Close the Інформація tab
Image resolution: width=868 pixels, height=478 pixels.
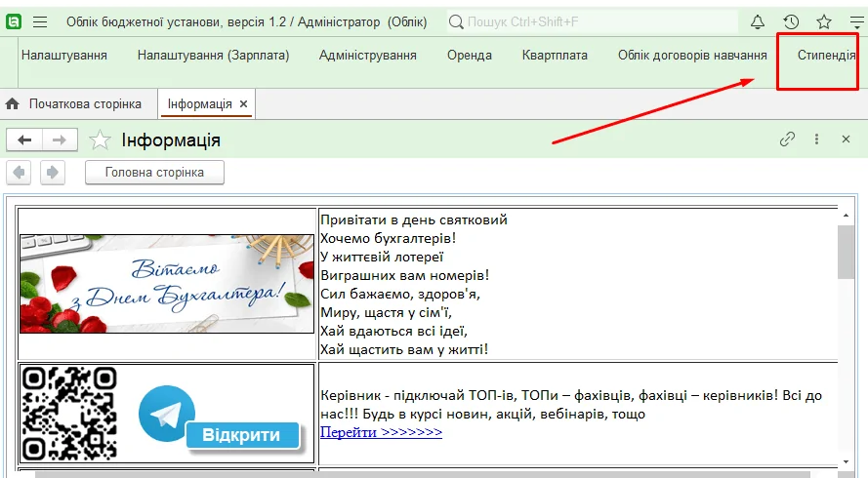coord(243,104)
